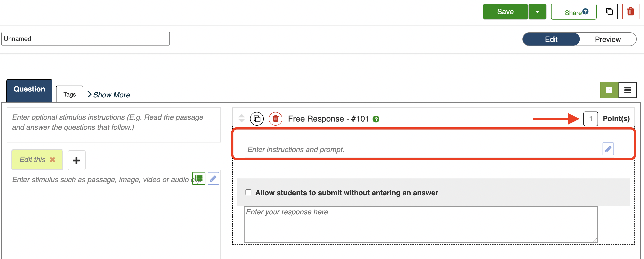Screen dimensions: 644x259
Task: Open the Free Response help icon
Action: [376, 119]
